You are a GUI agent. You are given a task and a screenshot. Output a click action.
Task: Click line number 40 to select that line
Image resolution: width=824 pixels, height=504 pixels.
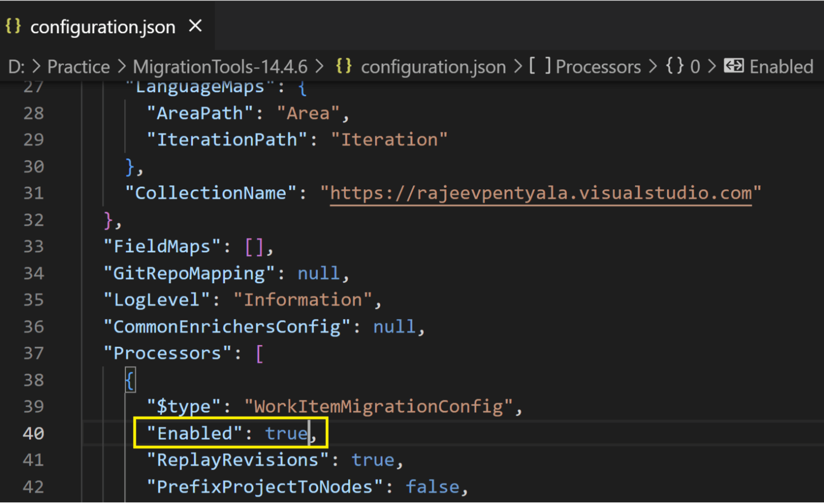coord(33,433)
